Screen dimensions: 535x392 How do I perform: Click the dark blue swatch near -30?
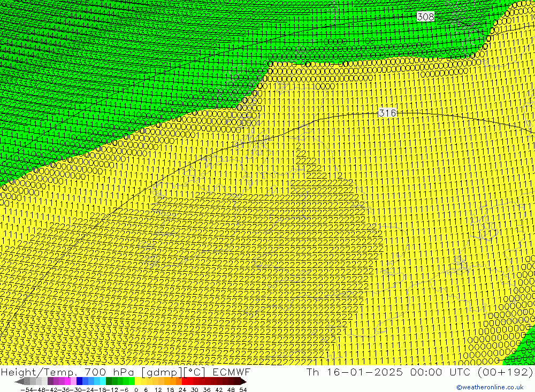click(x=80, y=382)
